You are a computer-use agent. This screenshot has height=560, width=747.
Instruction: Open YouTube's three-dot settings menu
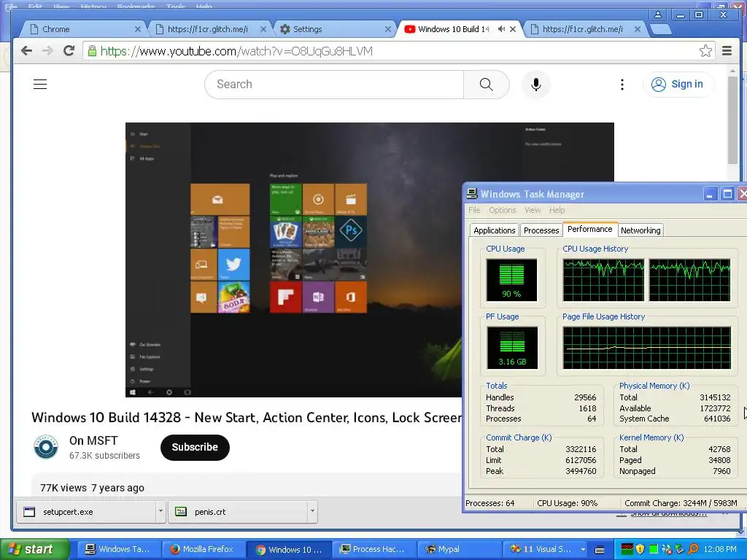click(x=622, y=85)
